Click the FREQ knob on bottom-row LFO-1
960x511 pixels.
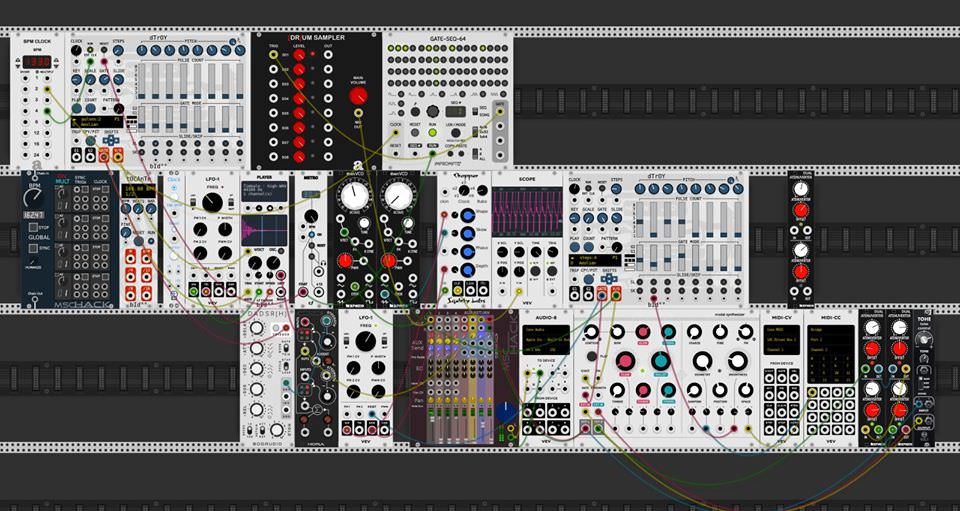(x=366, y=341)
